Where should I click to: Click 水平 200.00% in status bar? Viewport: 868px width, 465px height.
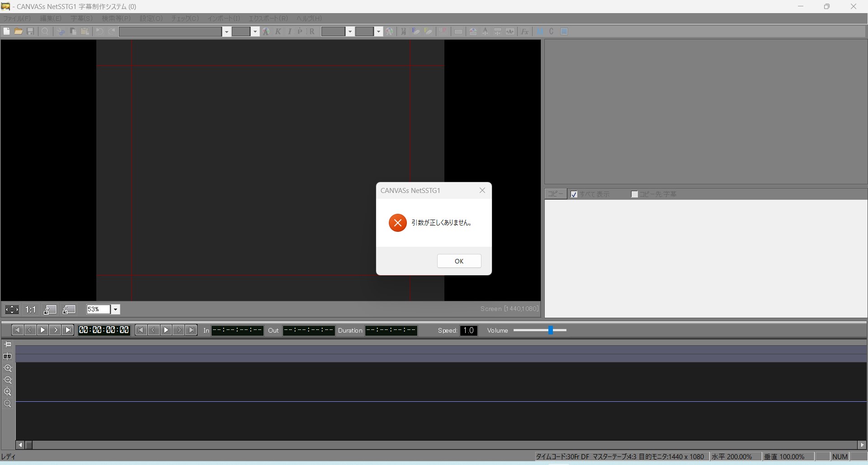tap(732, 457)
